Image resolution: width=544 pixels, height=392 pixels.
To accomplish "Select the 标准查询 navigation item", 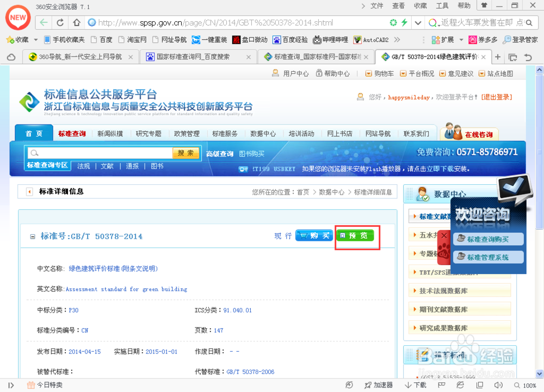I will coord(72,133).
